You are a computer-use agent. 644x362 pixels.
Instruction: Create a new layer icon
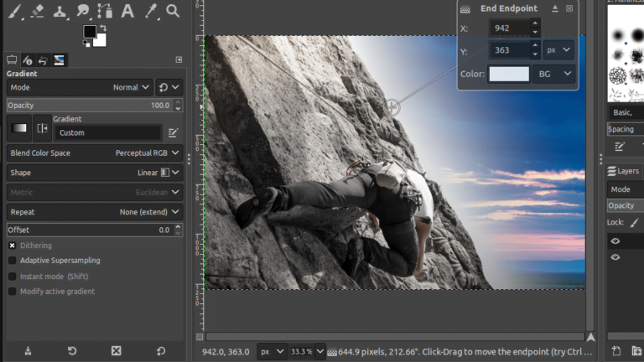pos(616,351)
